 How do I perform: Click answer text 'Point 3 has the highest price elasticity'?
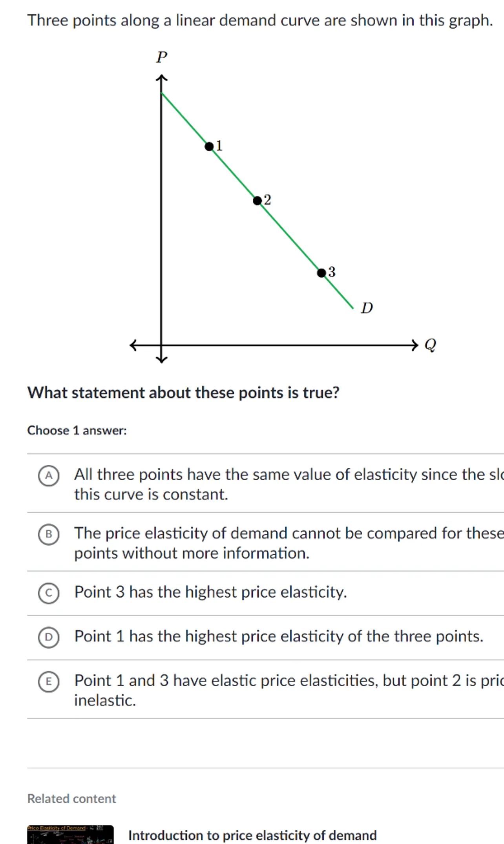click(x=210, y=592)
